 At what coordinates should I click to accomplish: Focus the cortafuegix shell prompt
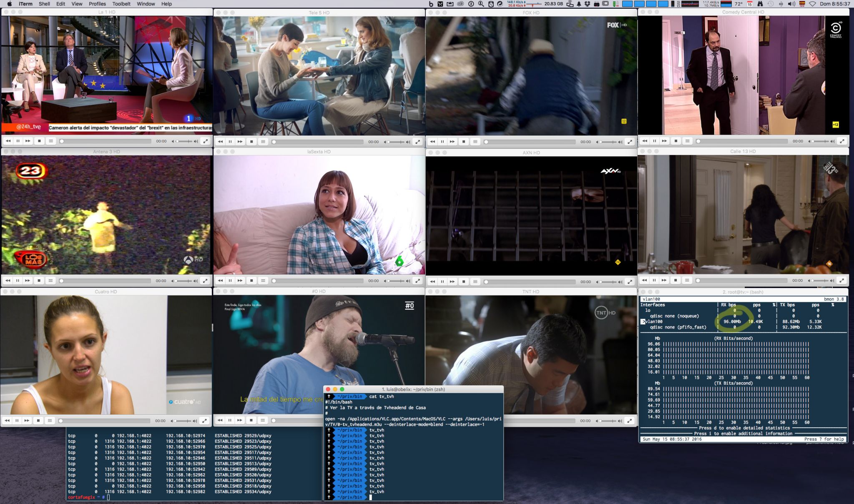click(89, 497)
